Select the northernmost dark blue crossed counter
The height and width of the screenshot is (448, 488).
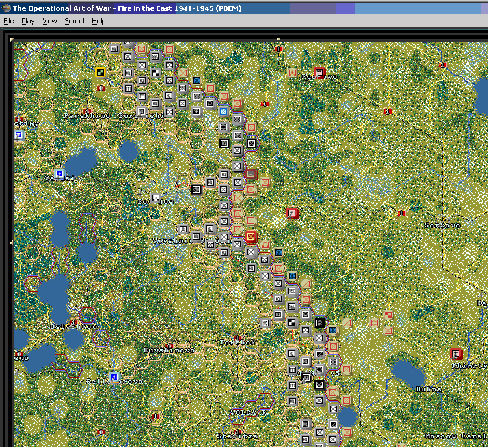tap(197, 81)
